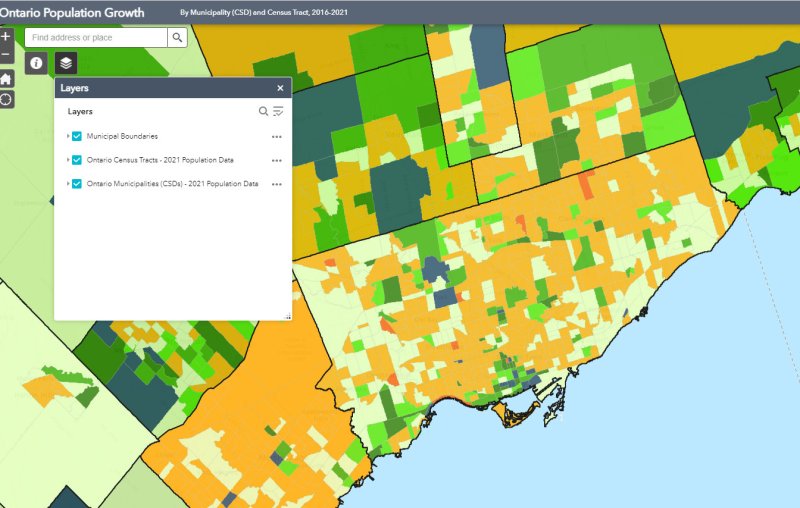This screenshot has height=508, width=800.
Task: Zoom in on the map
Action: [6, 36]
